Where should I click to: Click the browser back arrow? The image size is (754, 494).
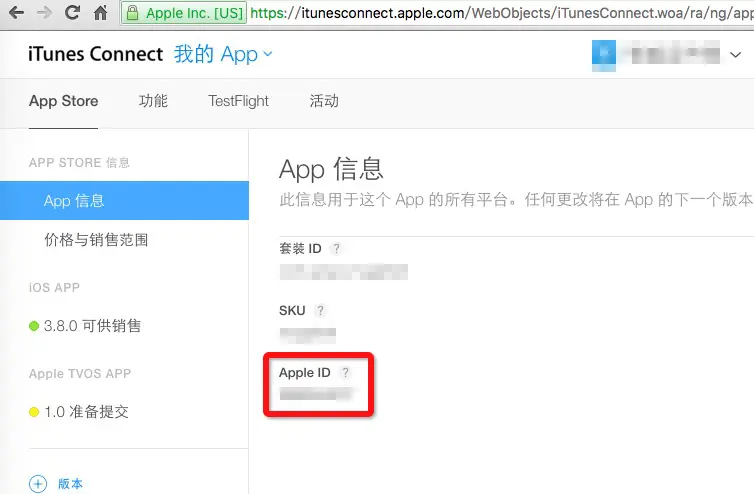[16, 13]
